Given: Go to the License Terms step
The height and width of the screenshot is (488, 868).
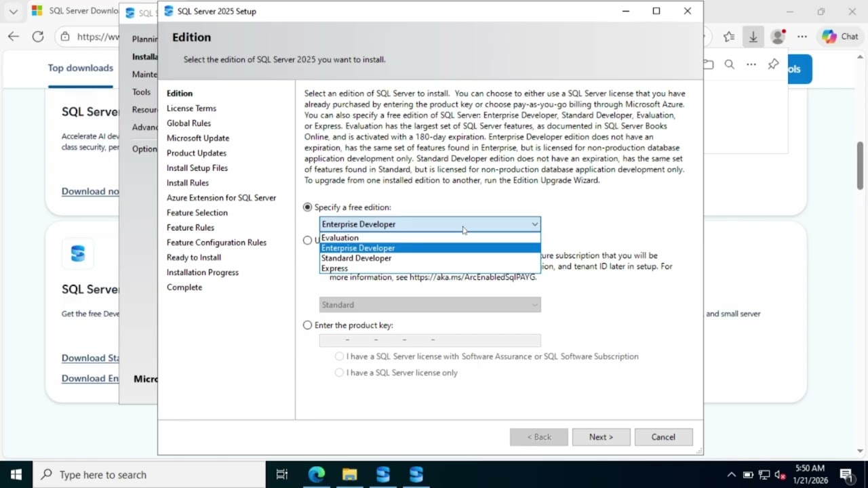Looking at the screenshot, I should pyautogui.click(x=191, y=108).
